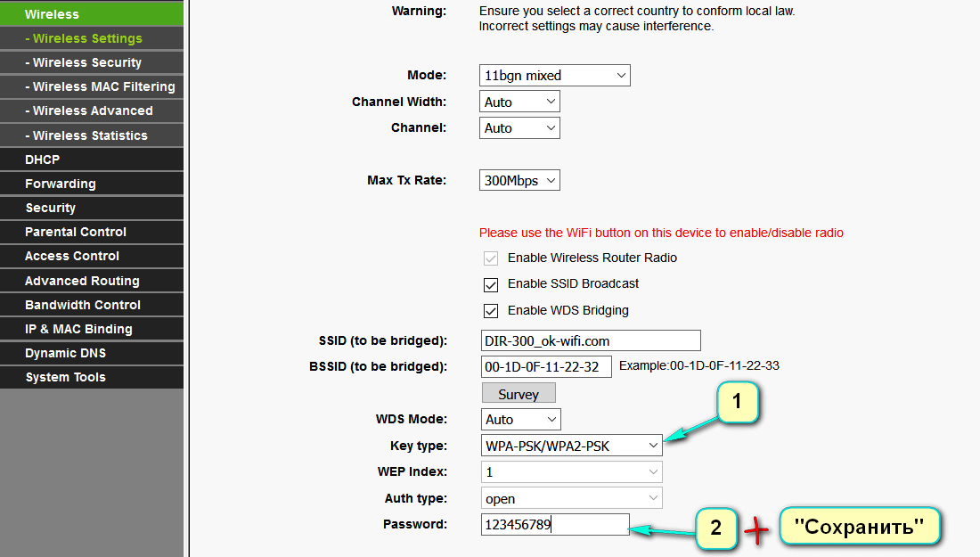Open the DHCP menu

point(92,160)
